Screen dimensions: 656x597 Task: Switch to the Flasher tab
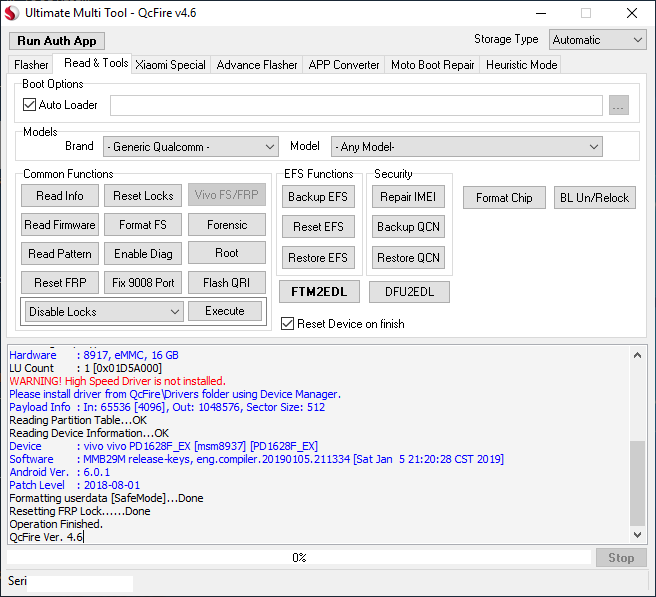(31, 65)
